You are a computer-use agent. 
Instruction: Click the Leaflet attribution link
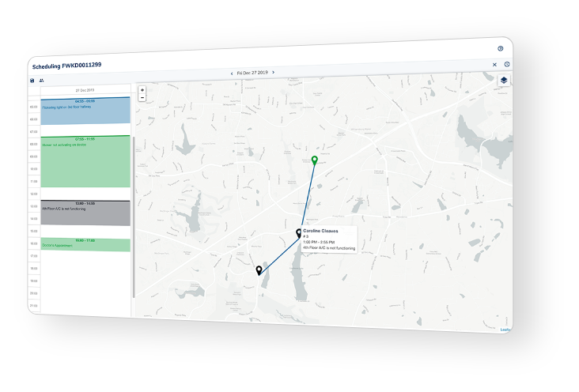[505, 330]
